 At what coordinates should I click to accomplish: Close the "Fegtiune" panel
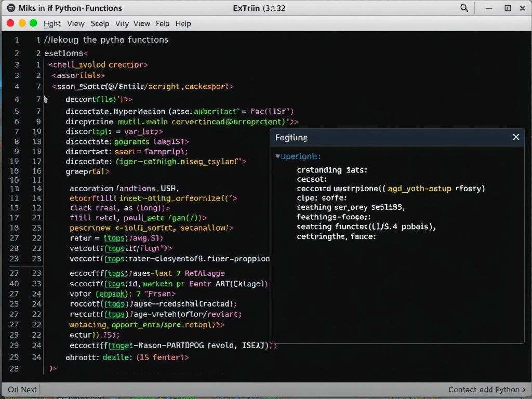pos(516,137)
